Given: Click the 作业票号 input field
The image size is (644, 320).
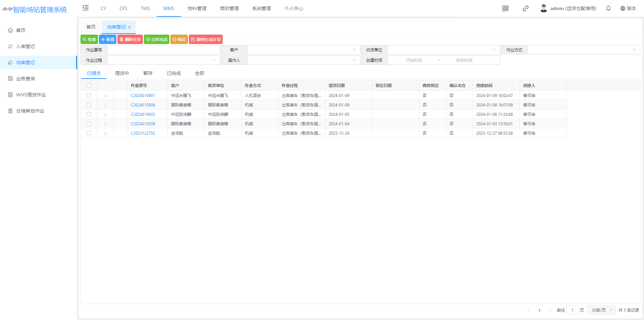Looking at the screenshot, I should tap(163, 50).
